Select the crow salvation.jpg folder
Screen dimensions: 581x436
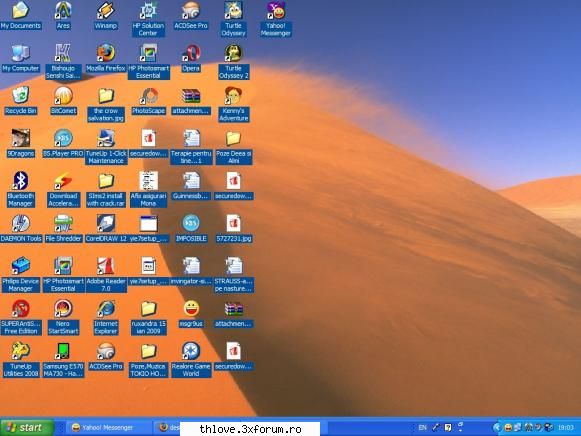(x=106, y=104)
